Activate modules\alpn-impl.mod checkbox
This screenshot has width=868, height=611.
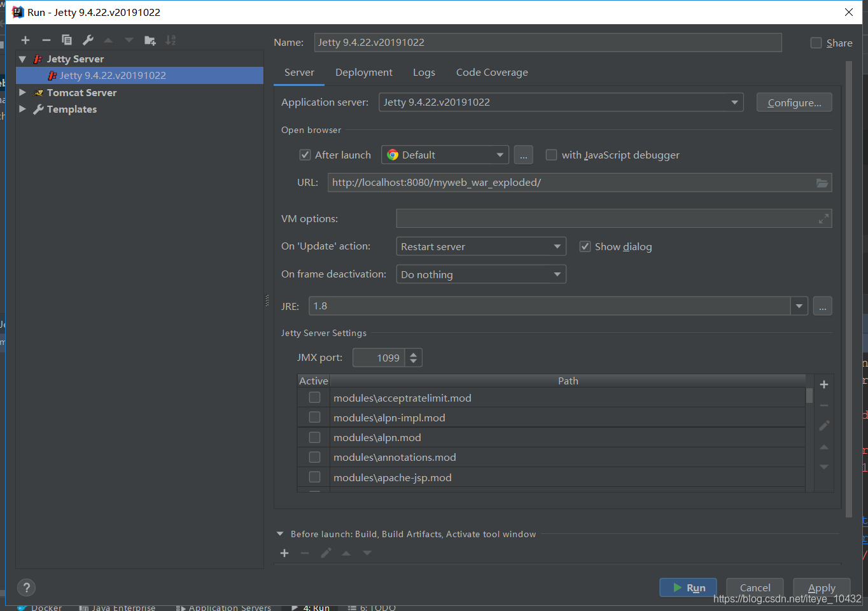(314, 417)
